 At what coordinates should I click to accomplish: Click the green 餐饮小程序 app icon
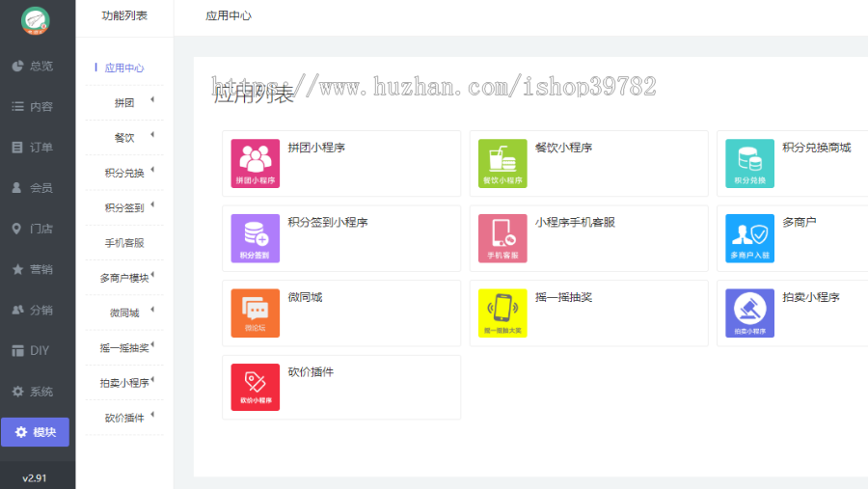[x=502, y=163]
